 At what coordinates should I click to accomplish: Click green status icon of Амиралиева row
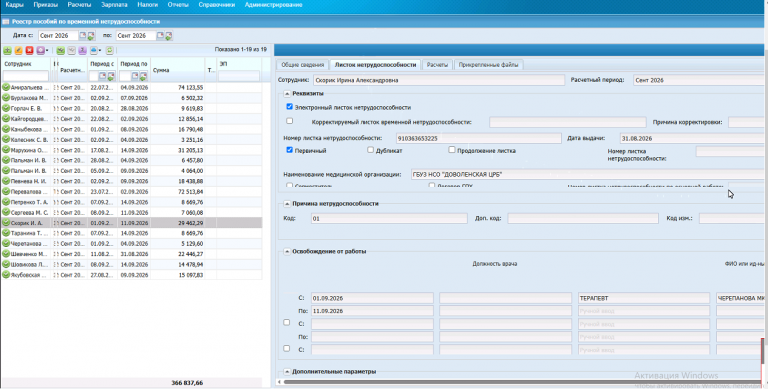6,87
